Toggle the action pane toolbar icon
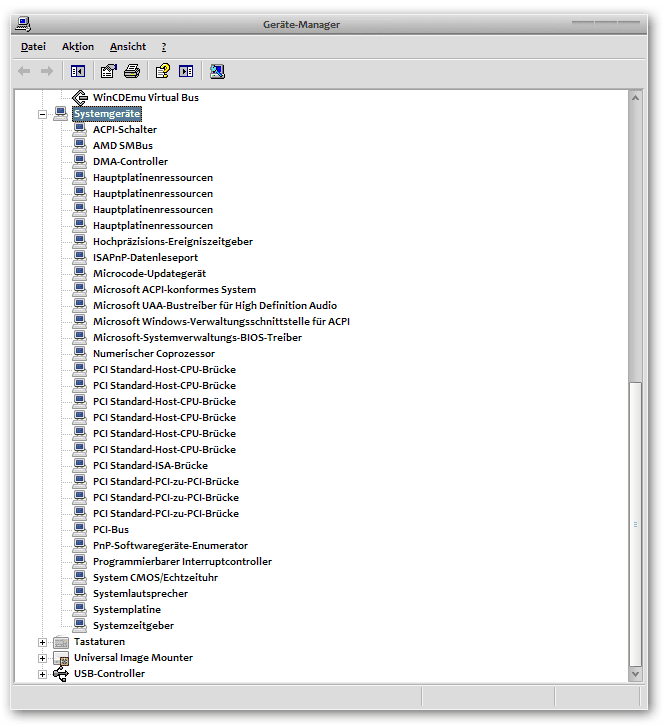Image resolution: width=663 pixels, height=725 pixels. 186,71
